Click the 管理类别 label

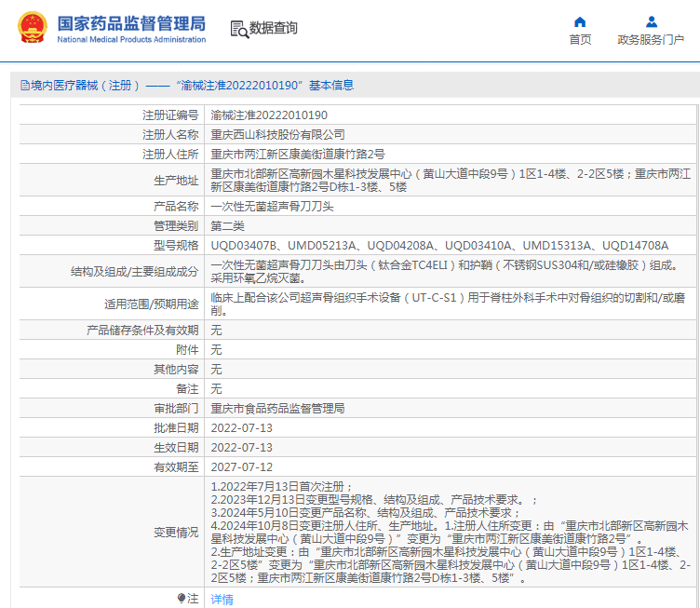tap(176, 226)
